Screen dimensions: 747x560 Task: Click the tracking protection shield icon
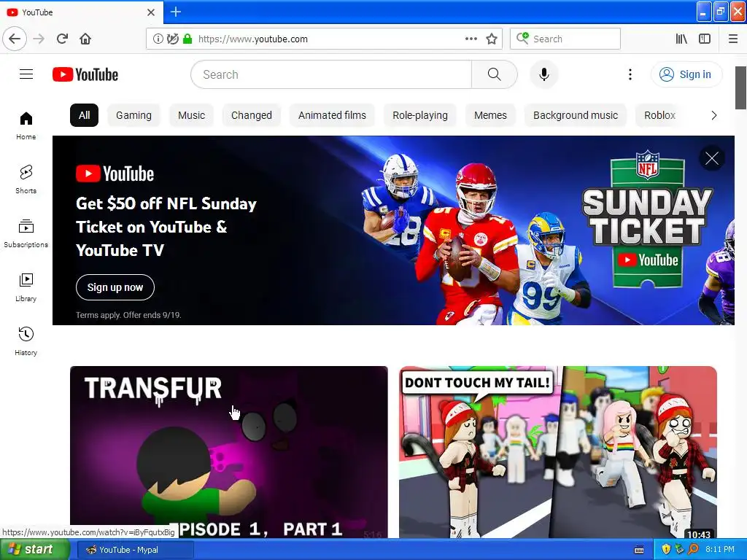click(172, 39)
